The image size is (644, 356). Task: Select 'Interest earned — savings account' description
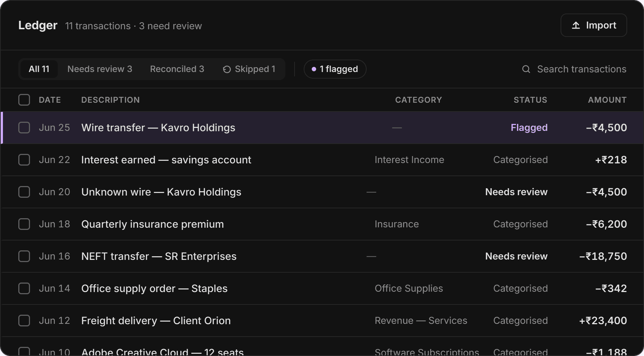tap(166, 160)
